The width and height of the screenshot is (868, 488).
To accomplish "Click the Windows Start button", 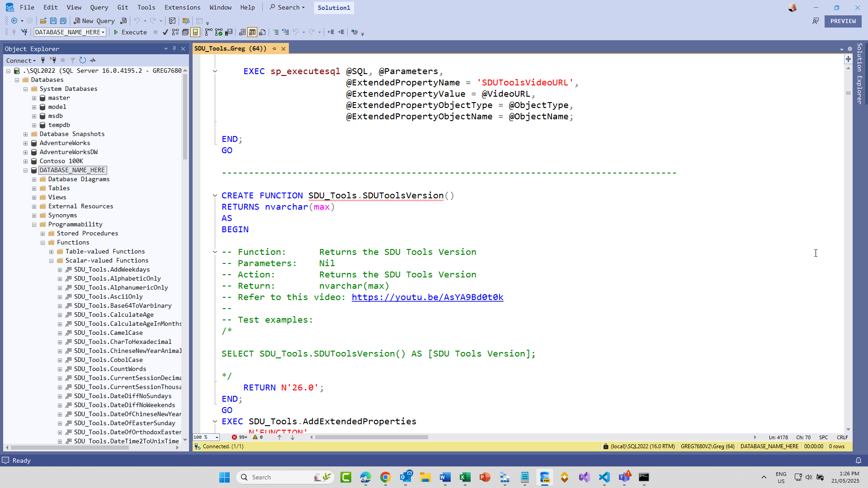I will click(x=225, y=477).
